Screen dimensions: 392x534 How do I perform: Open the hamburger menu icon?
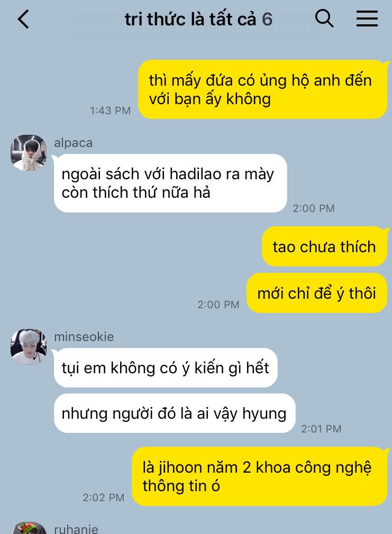367,19
